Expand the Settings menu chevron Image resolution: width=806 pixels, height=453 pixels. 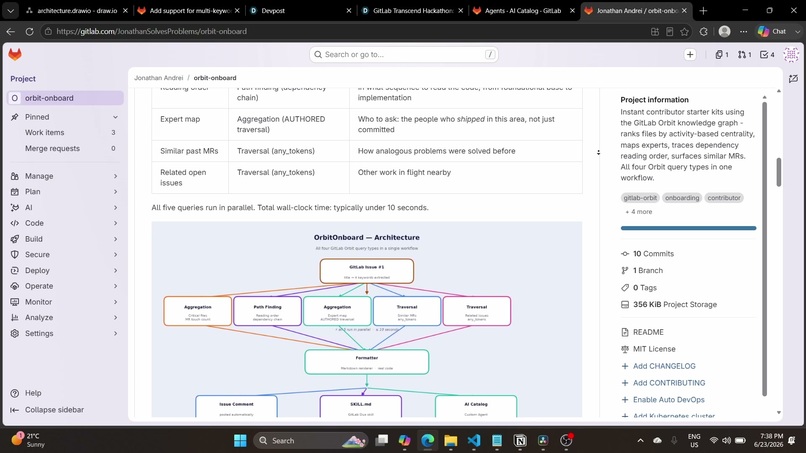[x=116, y=333]
